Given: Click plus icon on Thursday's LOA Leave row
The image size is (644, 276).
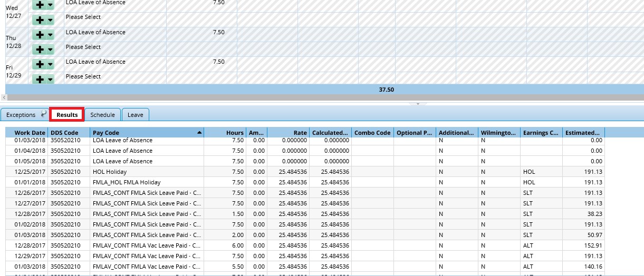Looking at the screenshot, I should coord(40,35).
